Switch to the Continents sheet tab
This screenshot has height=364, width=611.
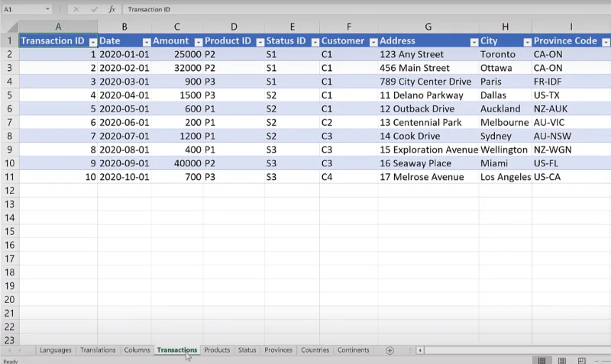click(x=353, y=350)
